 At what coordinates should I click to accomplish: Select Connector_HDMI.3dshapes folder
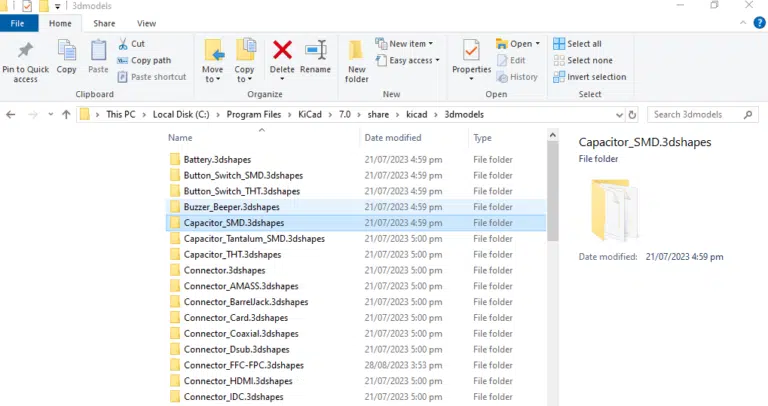pyautogui.click(x=356, y=381)
